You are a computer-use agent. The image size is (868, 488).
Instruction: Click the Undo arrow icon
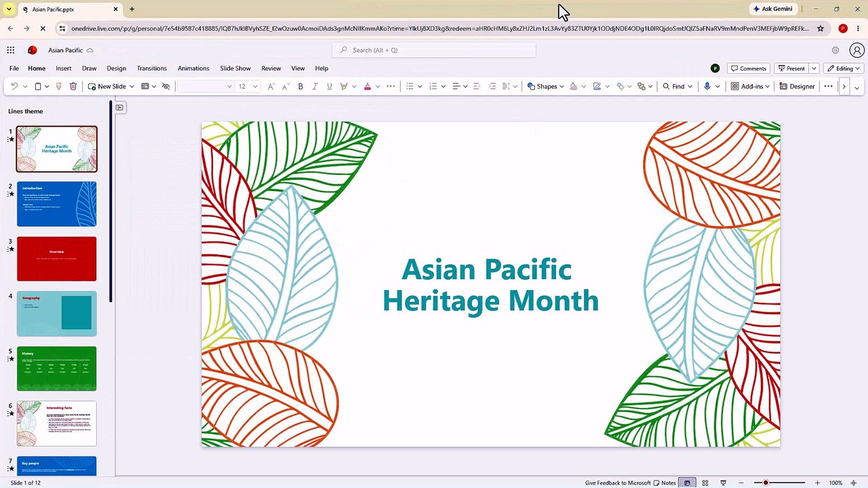click(14, 87)
